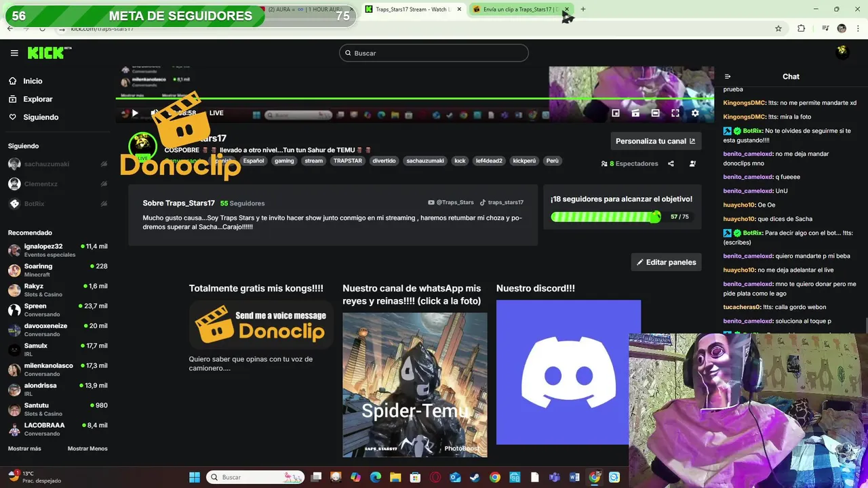Open davooxeneize recommended channel
Viewport: 868px width, 488px height.
pyautogui.click(x=58, y=329)
